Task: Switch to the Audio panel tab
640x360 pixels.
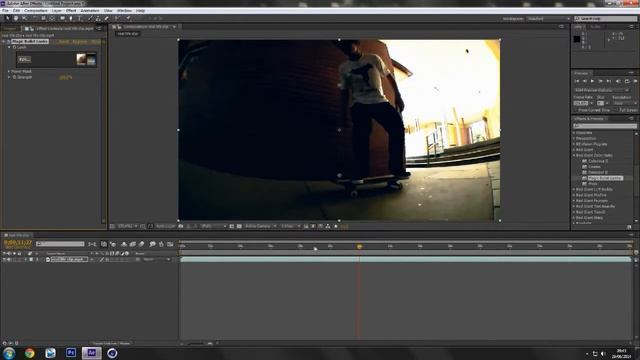Action: (x=595, y=27)
